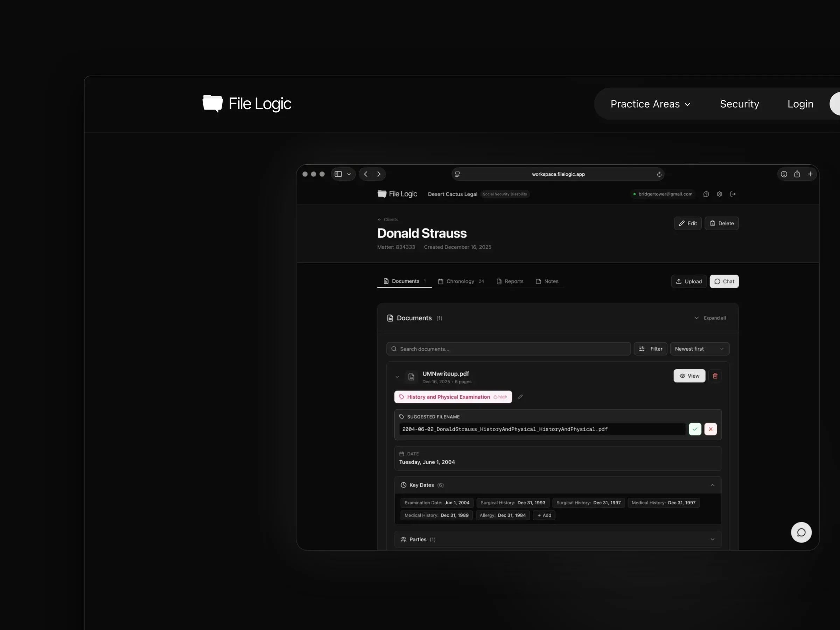Reload the page using refresh icon
840x630 pixels.
[659, 174]
